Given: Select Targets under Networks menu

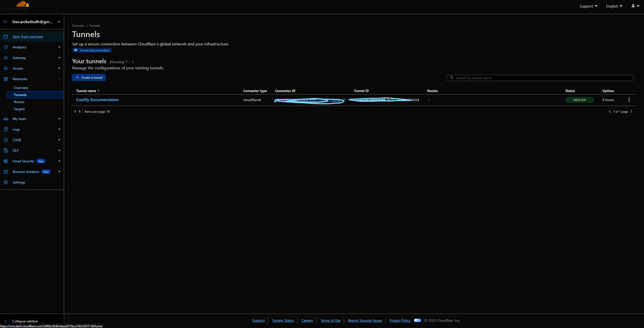Looking at the screenshot, I should coord(19,109).
